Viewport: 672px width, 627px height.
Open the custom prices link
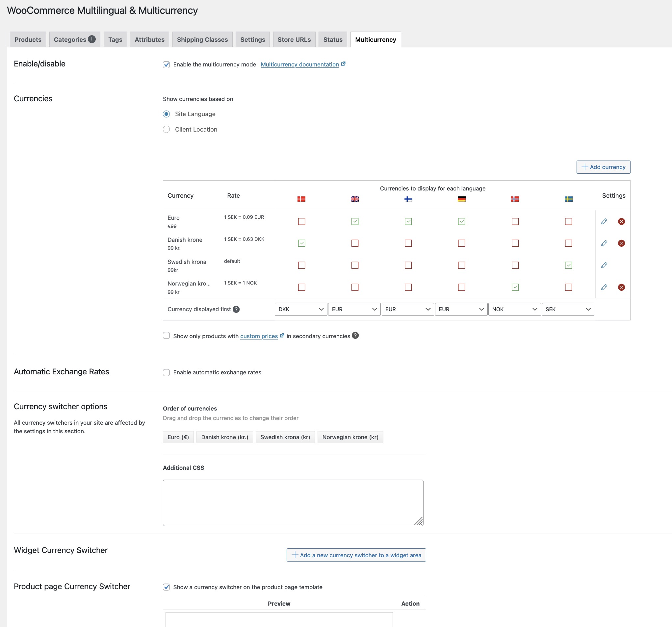coord(259,336)
